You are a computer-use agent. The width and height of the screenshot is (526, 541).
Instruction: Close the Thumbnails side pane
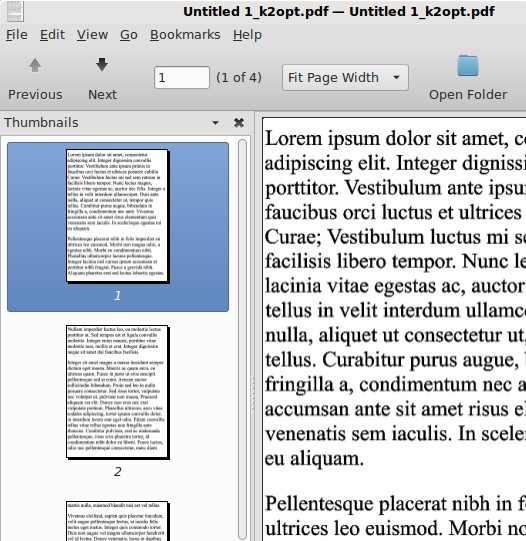pyautogui.click(x=239, y=122)
